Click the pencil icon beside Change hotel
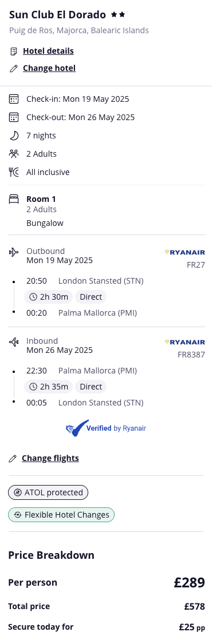The image size is (212, 644). 14,68
